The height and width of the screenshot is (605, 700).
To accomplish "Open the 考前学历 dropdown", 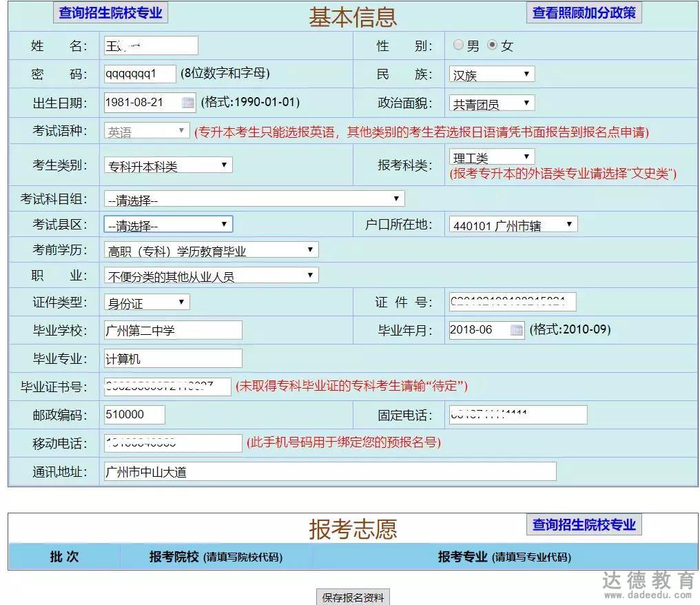I will (x=211, y=250).
